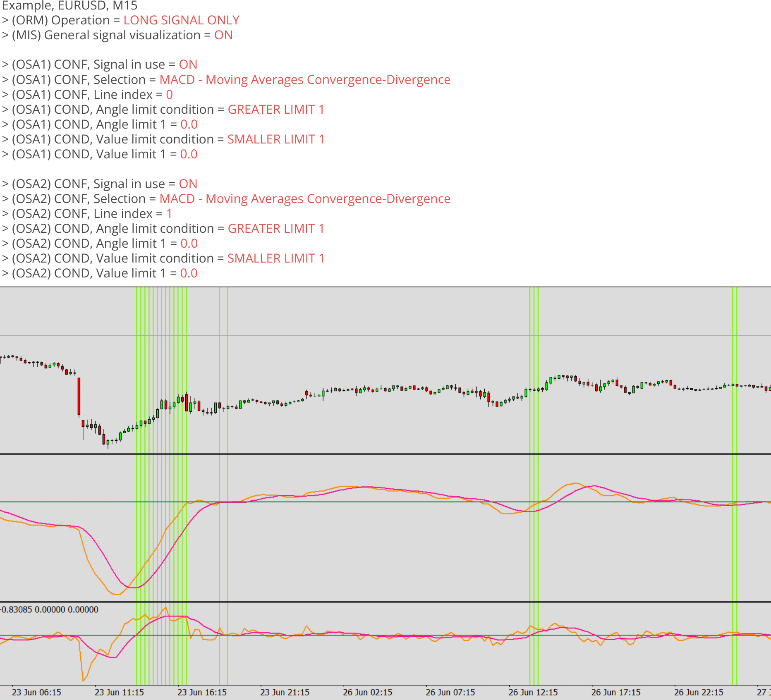Select the '26 Jun 07:15' time axis label

click(x=450, y=692)
